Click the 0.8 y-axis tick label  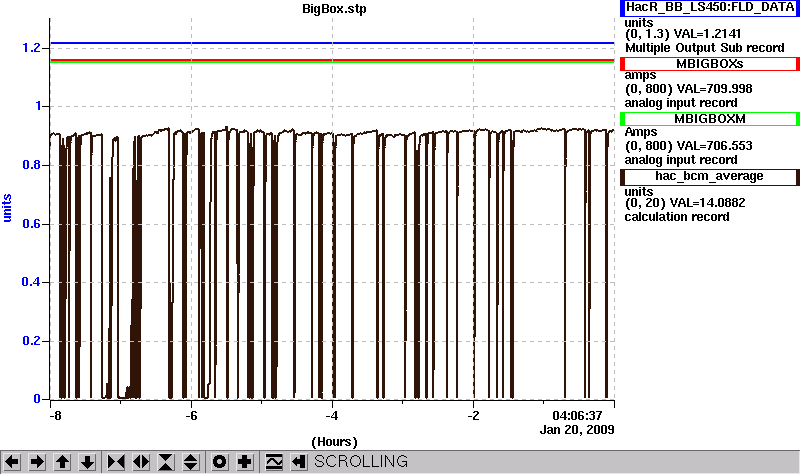pos(31,165)
